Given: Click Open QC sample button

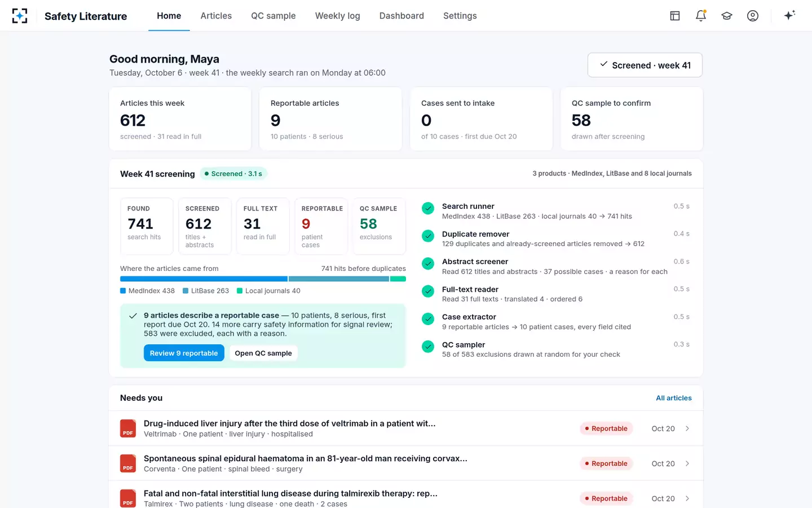Looking at the screenshot, I should 263,353.
